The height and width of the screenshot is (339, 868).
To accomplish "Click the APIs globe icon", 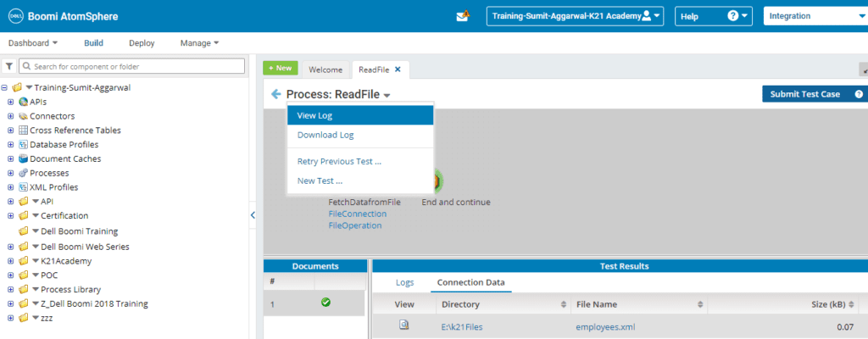I will [x=23, y=102].
